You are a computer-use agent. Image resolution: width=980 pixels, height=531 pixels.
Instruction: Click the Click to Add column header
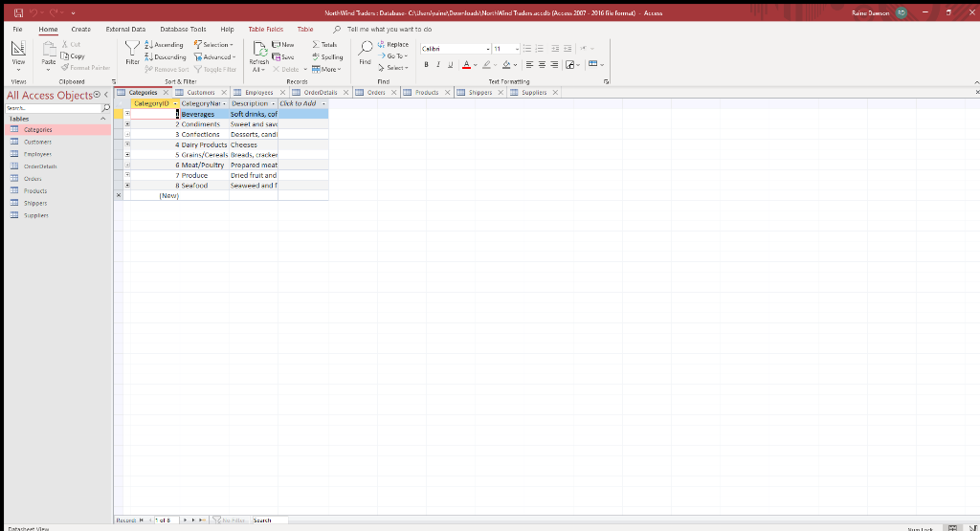pyautogui.click(x=303, y=103)
